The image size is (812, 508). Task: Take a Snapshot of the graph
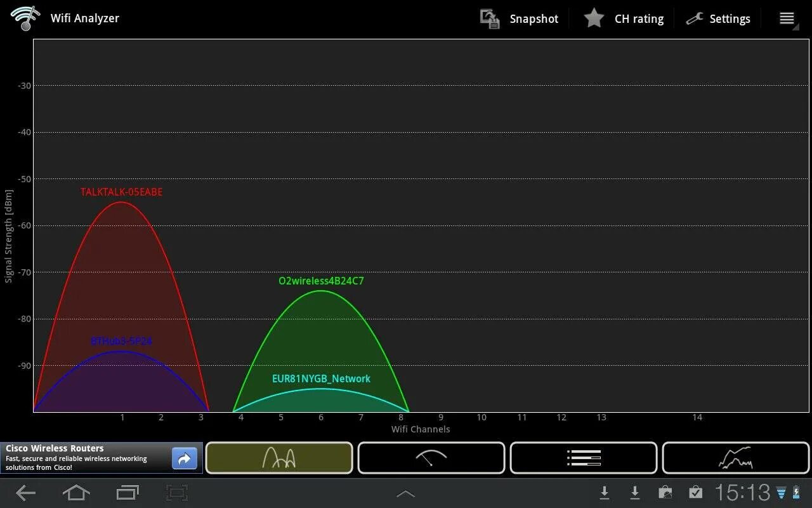tap(519, 18)
